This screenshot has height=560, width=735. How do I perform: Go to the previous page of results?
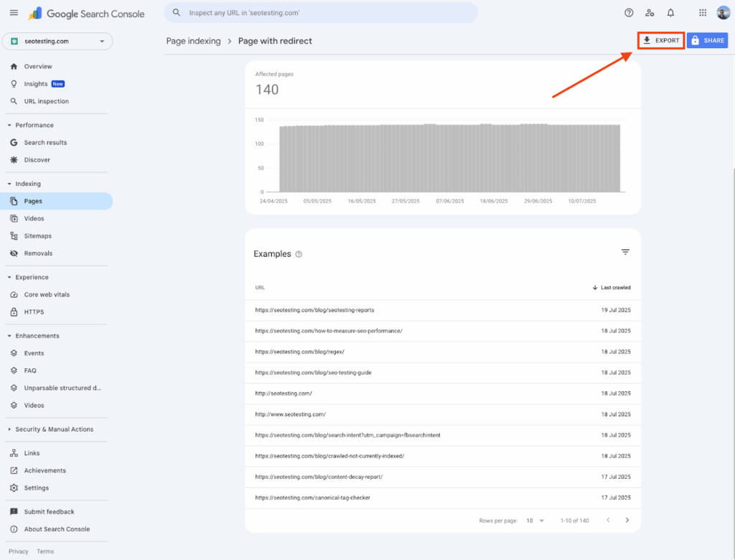click(608, 520)
